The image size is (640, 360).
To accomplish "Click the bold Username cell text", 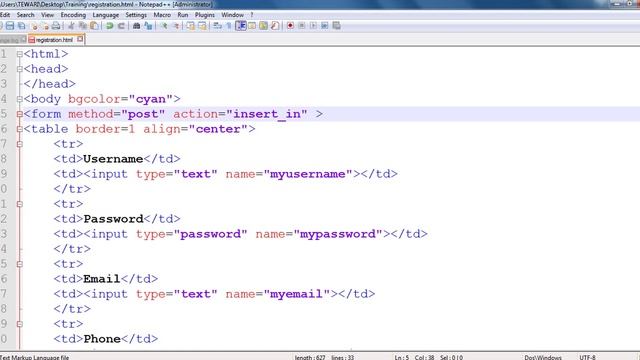I will pyautogui.click(x=113, y=159).
